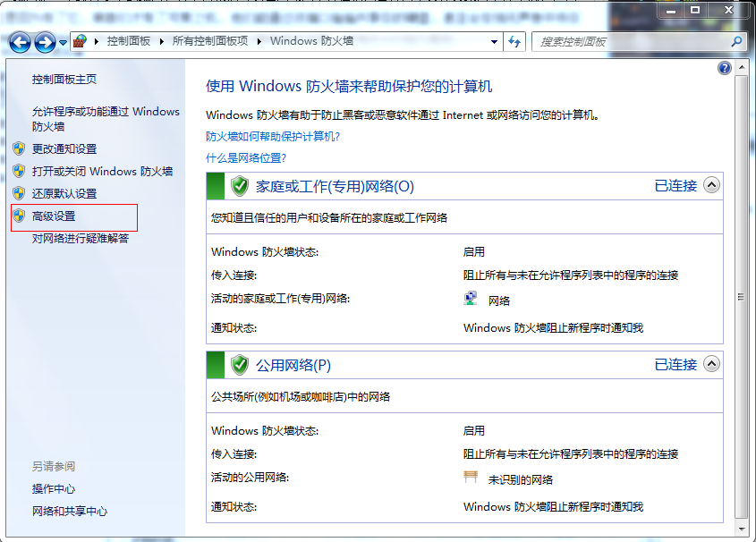Collapse the 家庭或工作(专用)网络 section chevron
The image size is (756, 542).
pyautogui.click(x=711, y=186)
